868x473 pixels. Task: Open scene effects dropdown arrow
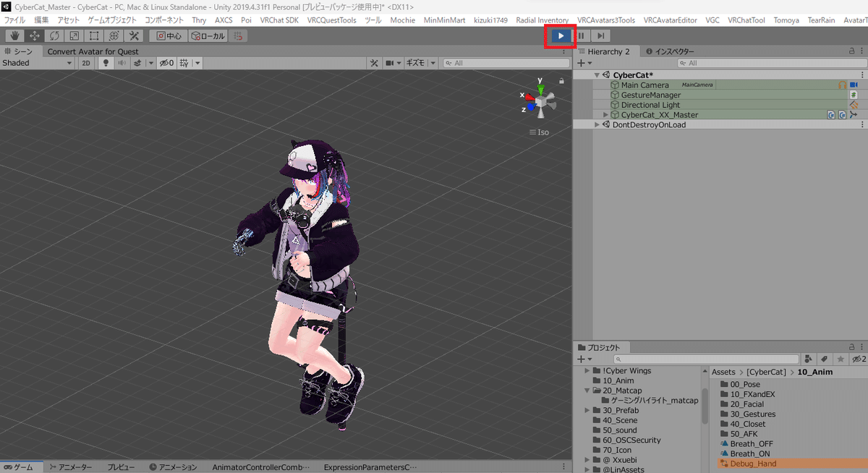150,63
